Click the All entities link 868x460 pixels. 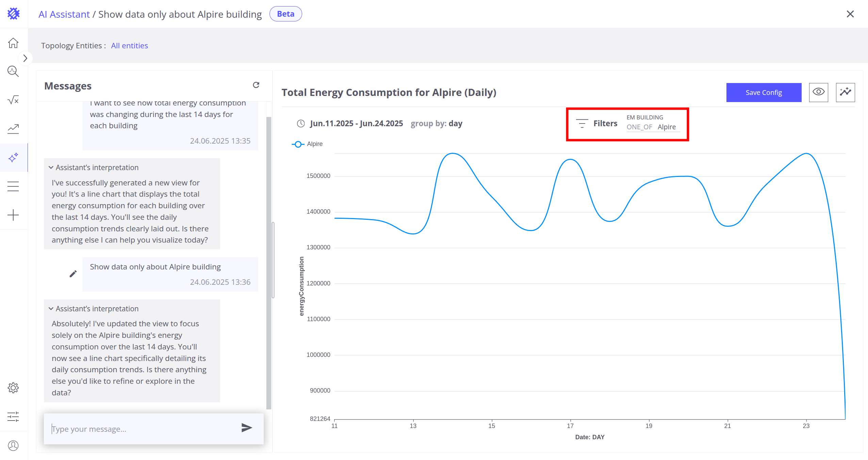pyautogui.click(x=129, y=46)
